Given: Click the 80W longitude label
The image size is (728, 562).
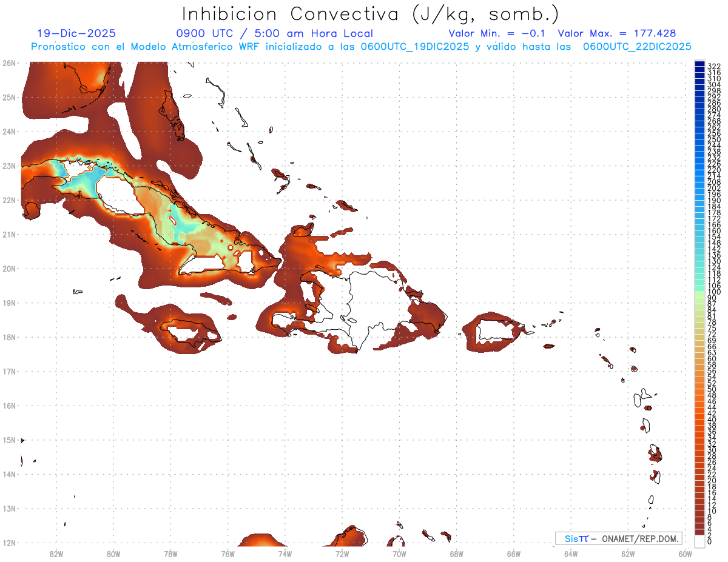Looking at the screenshot, I should 113,554.
